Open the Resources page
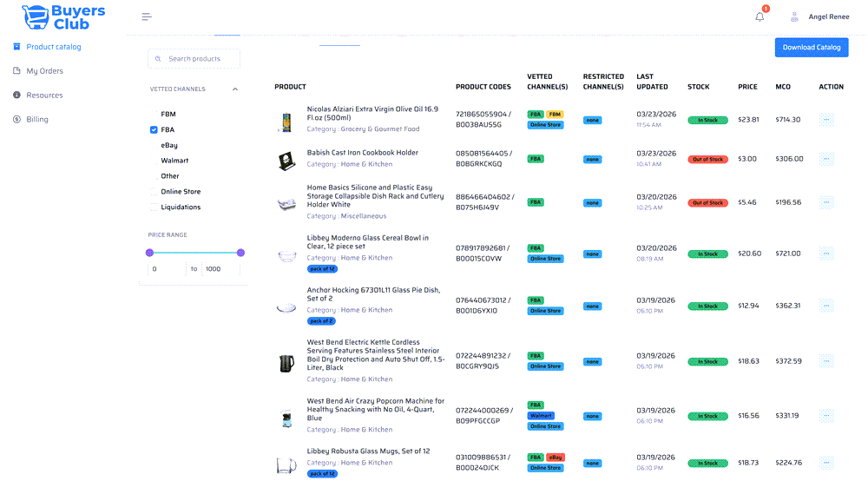The height and width of the screenshot is (481, 868). point(44,96)
